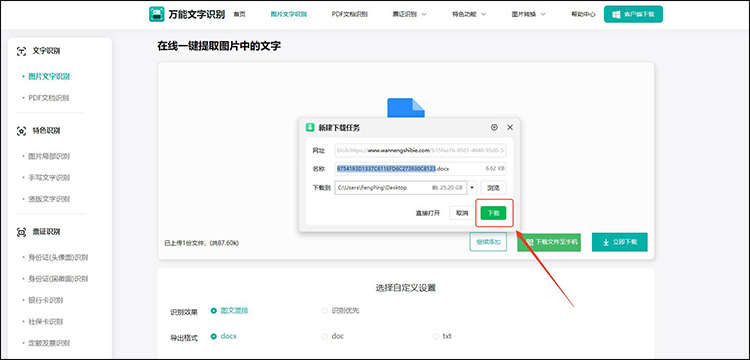Click the 下载到 path field showing Desktop
The image size is (750, 360).
pos(401,188)
